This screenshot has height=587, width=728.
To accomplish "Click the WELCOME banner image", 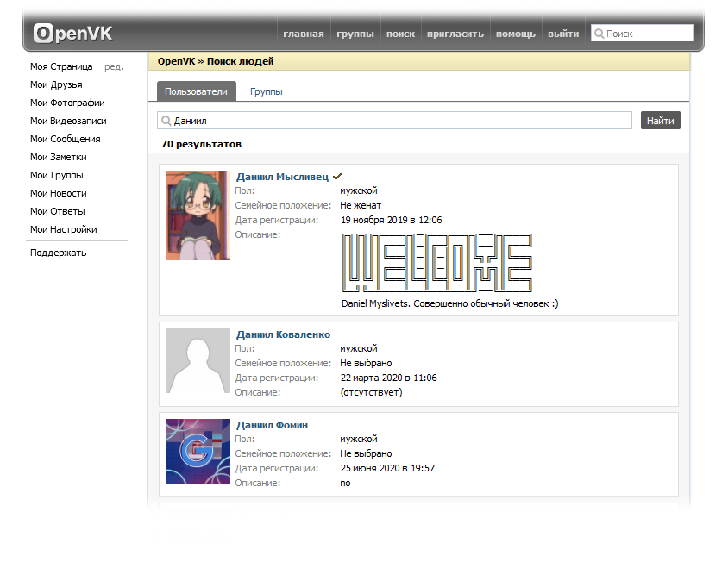I will (436, 262).
